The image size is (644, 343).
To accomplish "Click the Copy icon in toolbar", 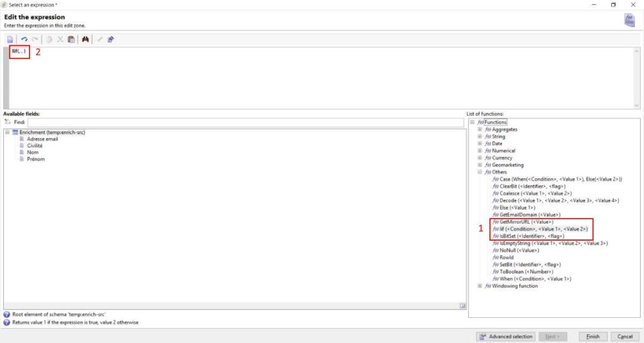I will pyautogui.click(x=49, y=40).
